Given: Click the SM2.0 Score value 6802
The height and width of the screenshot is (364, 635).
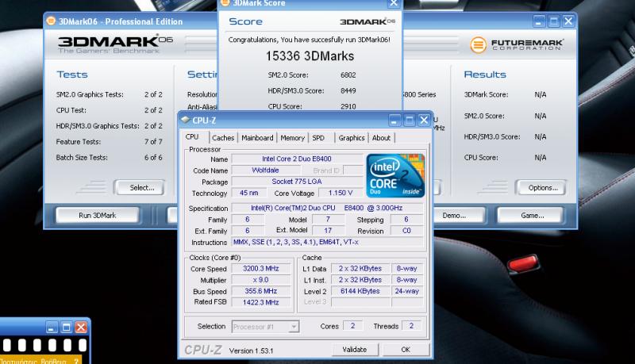Looking at the screenshot, I should 348,75.
